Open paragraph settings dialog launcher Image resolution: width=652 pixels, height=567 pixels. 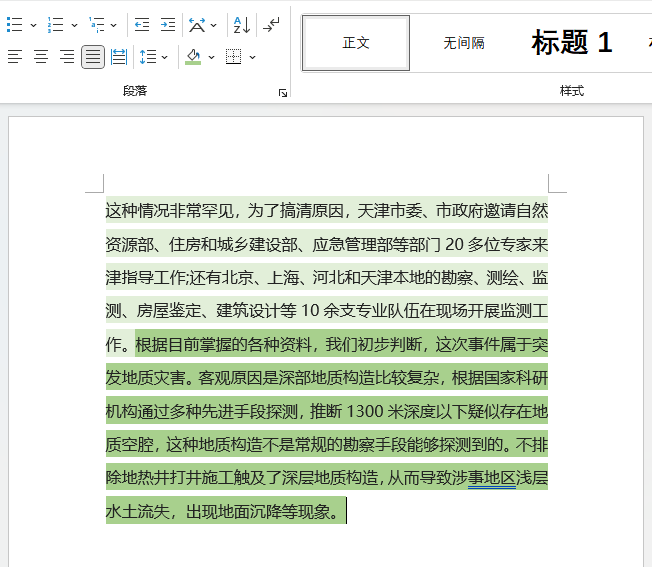coord(283,93)
